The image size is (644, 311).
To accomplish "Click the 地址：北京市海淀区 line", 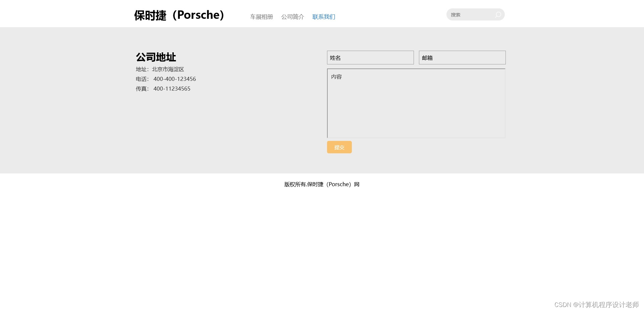I will pos(160,69).
